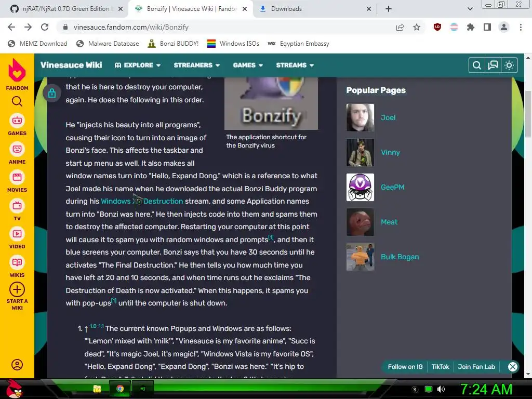532x399 pixels.
Task: Click Follow on IG button
Action: coord(405,367)
